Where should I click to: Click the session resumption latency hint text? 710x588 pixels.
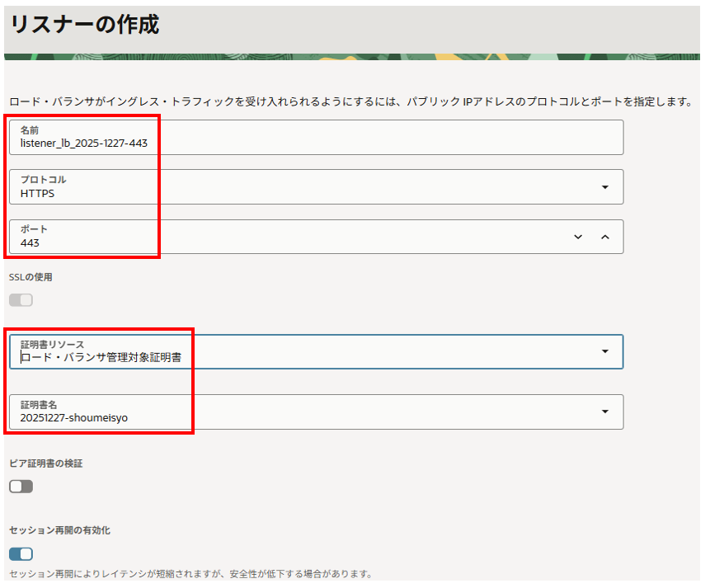[x=190, y=574]
